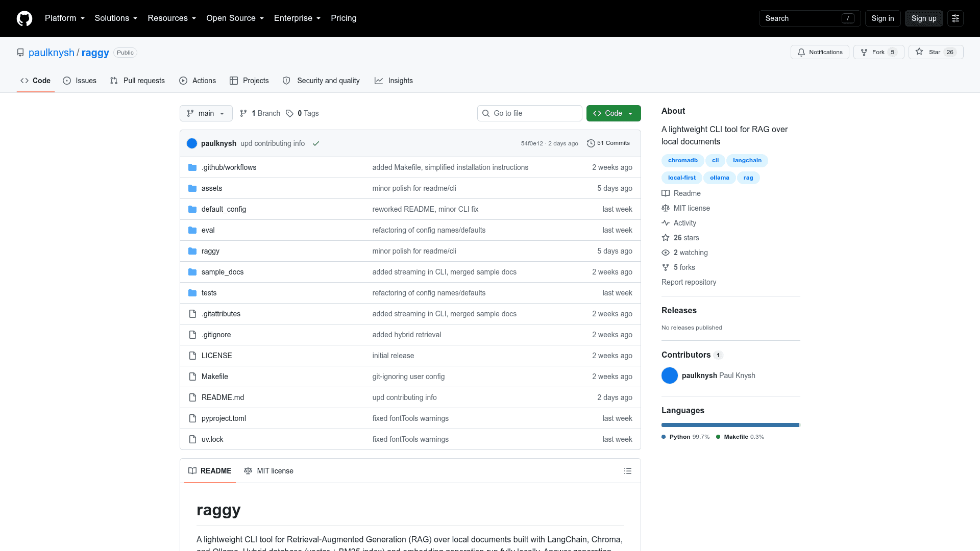This screenshot has height=551, width=980.
Task: Open the green Code dropdown
Action: pyautogui.click(x=614, y=113)
